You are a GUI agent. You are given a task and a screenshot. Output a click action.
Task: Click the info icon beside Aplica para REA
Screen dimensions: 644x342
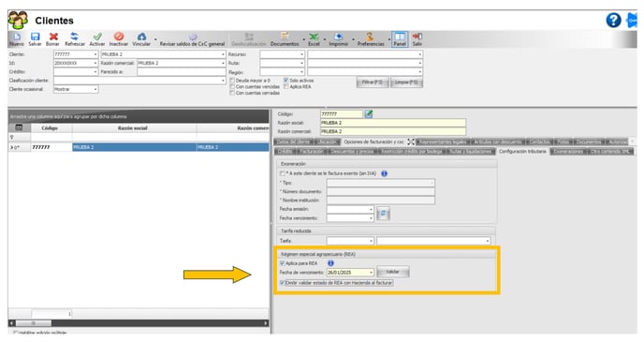330,263
